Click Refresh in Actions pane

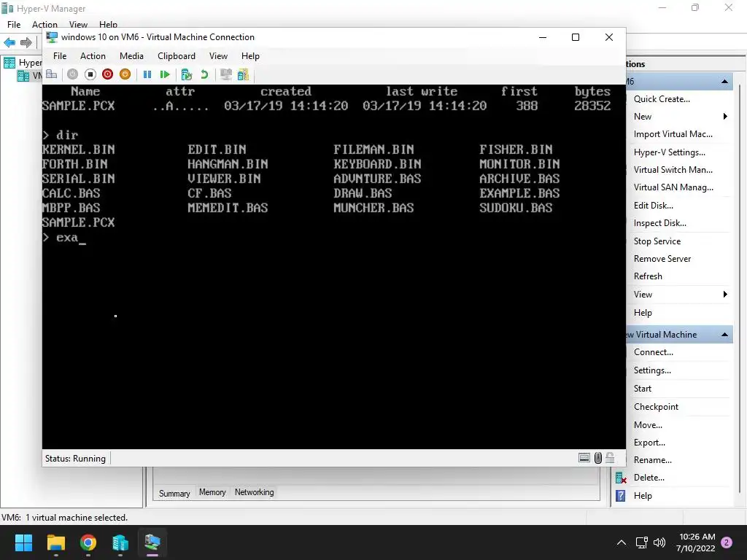(648, 276)
